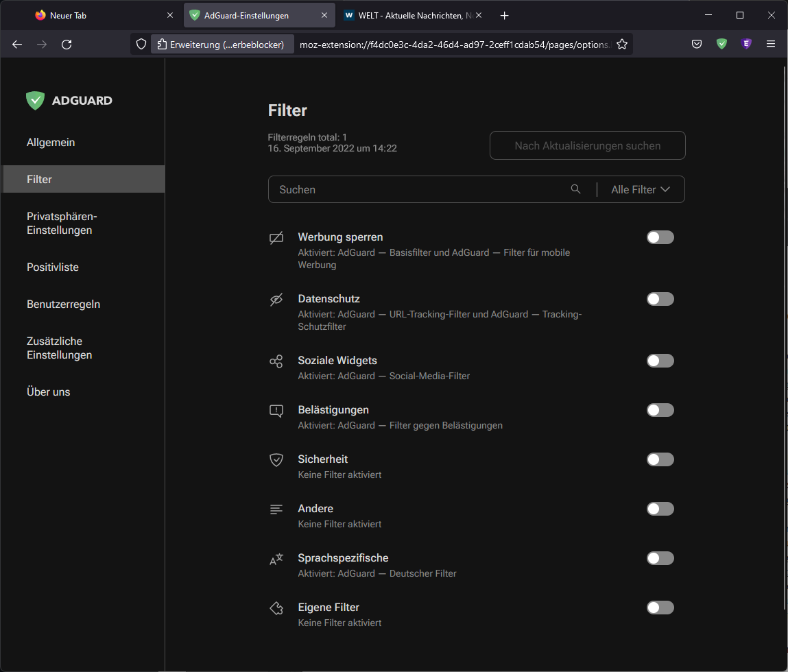Image resolution: width=788 pixels, height=672 pixels.
Task: Toggle the Datenschutz filter switch
Action: (660, 299)
